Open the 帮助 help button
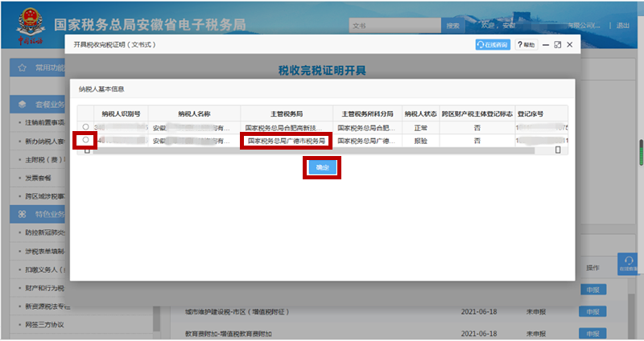Viewport: 644px width, 341px height. tap(526, 45)
